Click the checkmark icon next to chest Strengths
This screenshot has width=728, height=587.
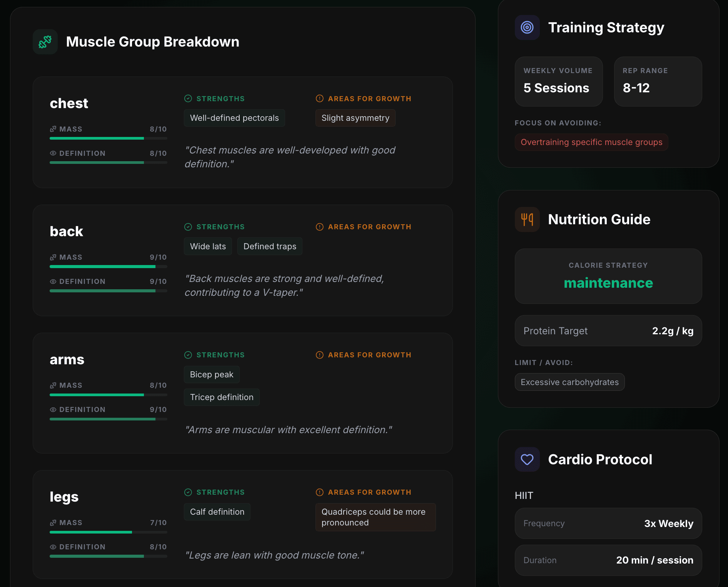(188, 99)
